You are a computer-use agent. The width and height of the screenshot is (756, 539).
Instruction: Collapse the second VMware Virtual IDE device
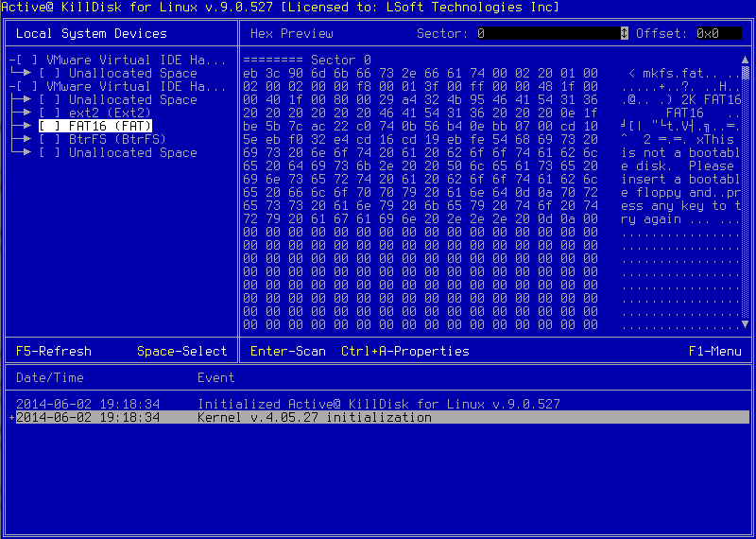[10, 86]
